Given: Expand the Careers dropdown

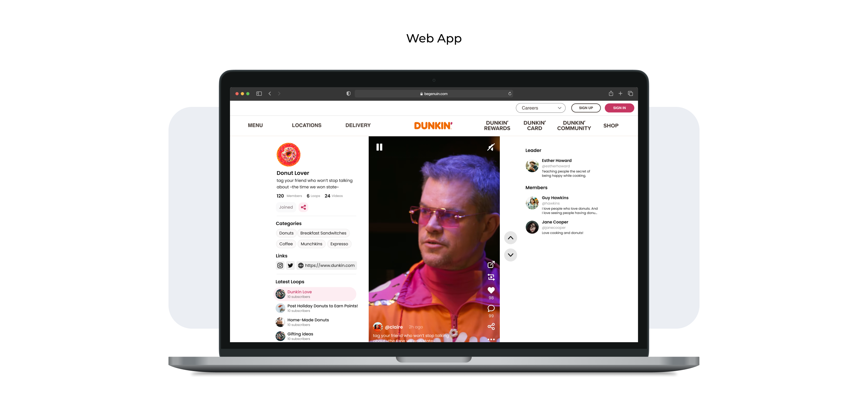Looking at the screenshot, I should coord(540,108).
